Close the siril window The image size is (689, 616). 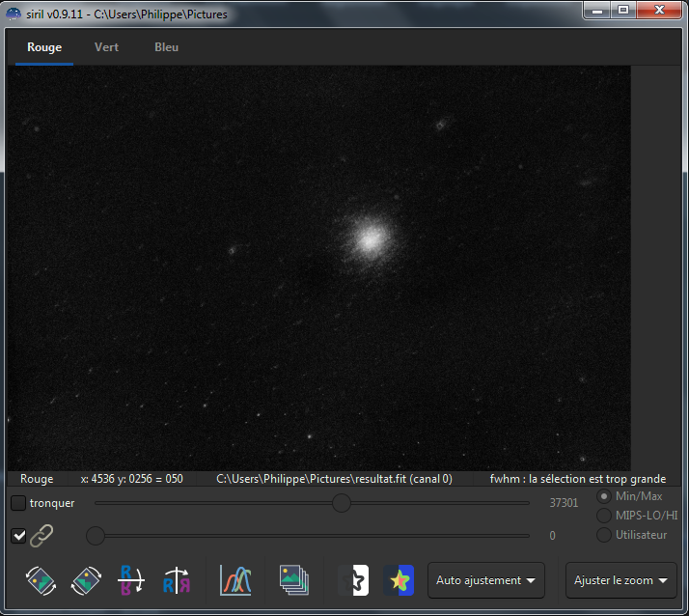[x=659, y=10]
